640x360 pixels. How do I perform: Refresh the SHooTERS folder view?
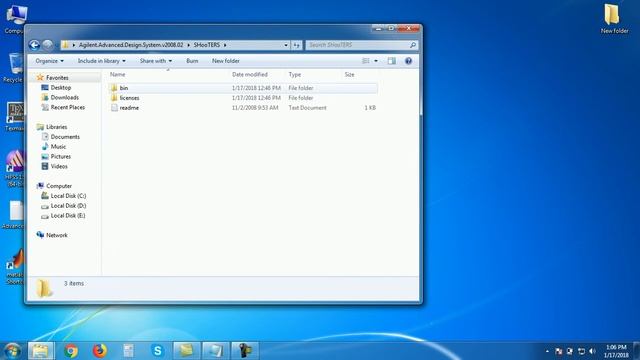point(296,45)
